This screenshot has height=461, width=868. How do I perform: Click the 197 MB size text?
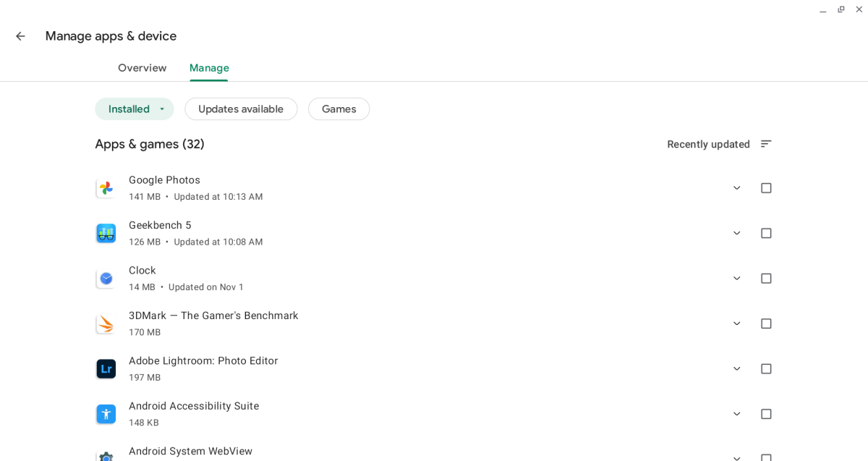[145, 378]
